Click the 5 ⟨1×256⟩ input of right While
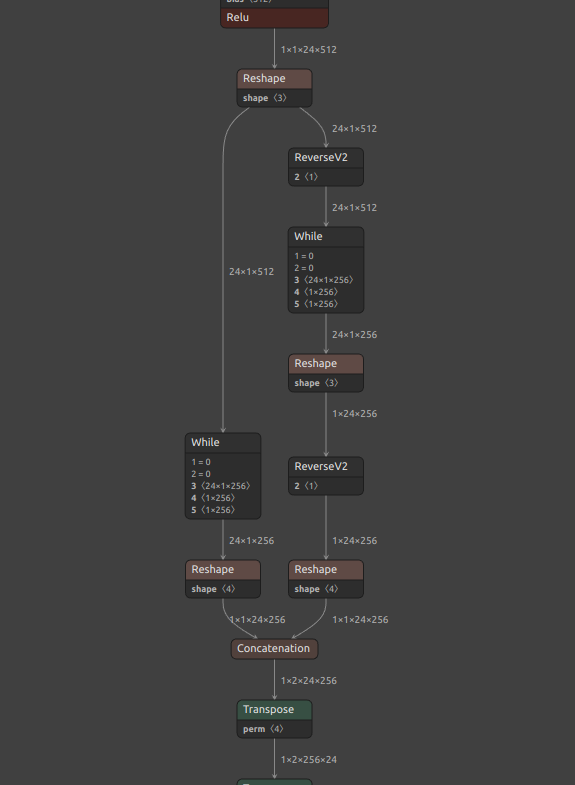 316,304
